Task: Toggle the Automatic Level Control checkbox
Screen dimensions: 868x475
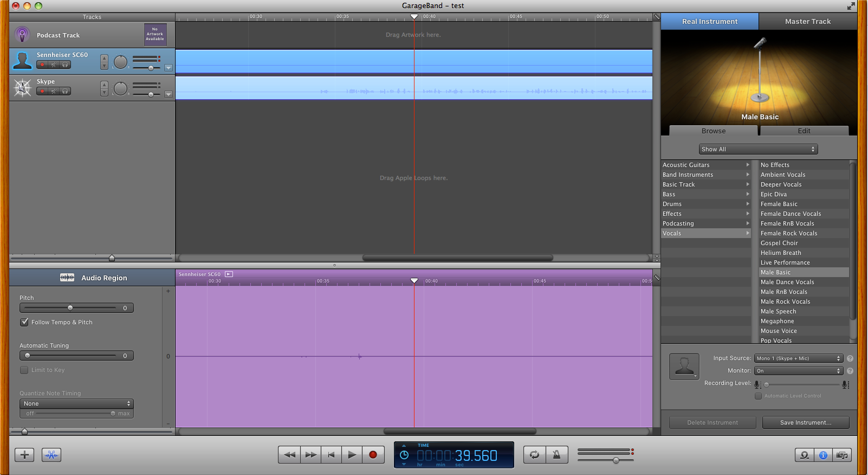Action: click(759, 396)
